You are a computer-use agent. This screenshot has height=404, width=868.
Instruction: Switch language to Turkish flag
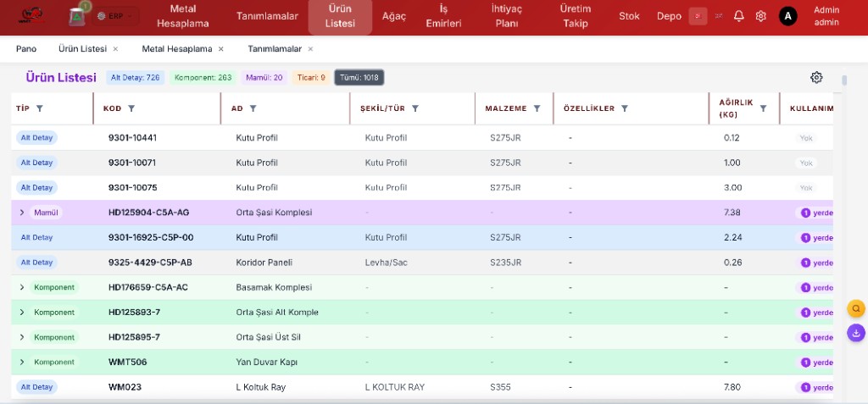click(698, 16)
